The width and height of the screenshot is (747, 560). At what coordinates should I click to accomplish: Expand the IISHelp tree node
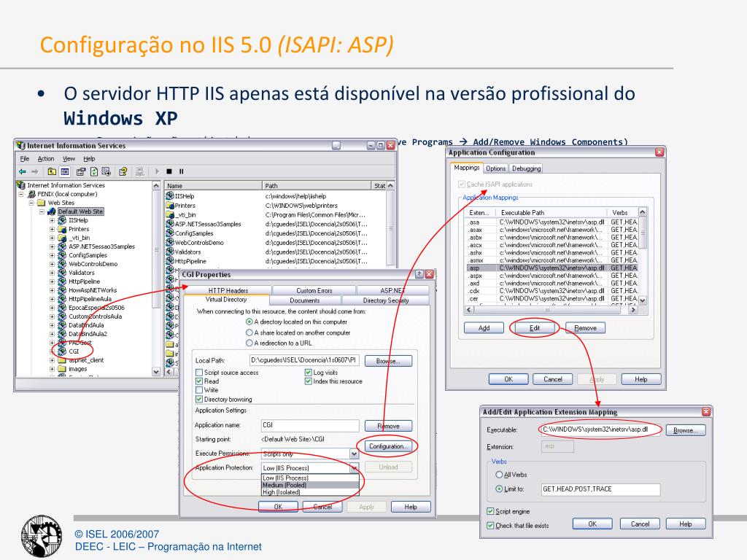[x=52, y=220]
